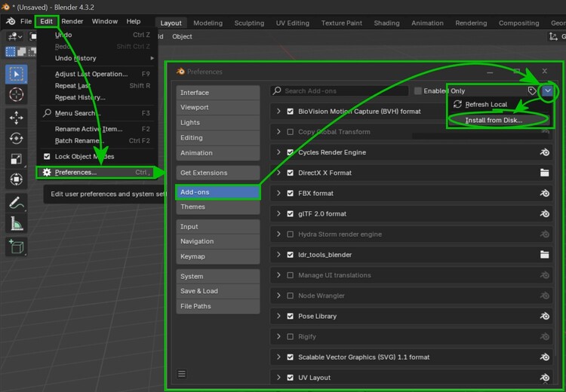Screen dimensions: 566x392
Task: Open the Render menu
Action: (x=72, y=21)
